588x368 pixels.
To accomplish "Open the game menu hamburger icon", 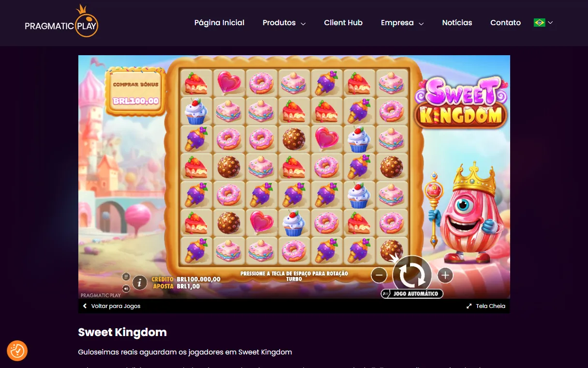I will [126, 276].
